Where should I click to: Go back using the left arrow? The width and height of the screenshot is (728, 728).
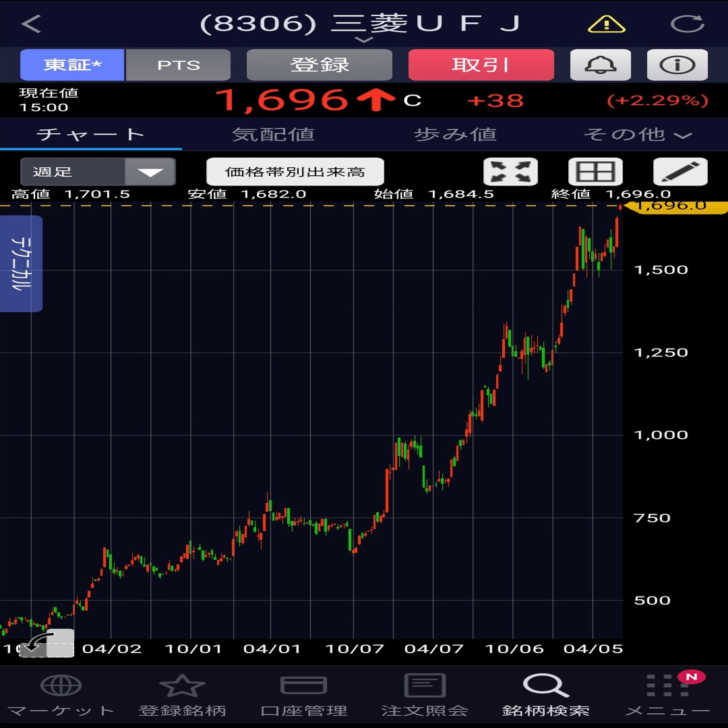click(31, 24)
